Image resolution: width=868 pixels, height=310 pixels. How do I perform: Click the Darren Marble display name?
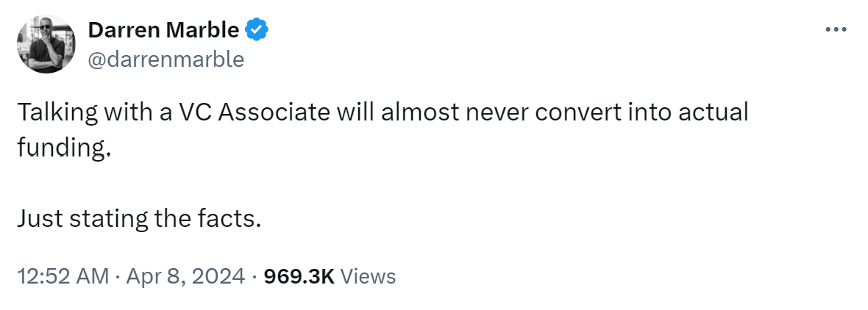[x=163, y=30]
